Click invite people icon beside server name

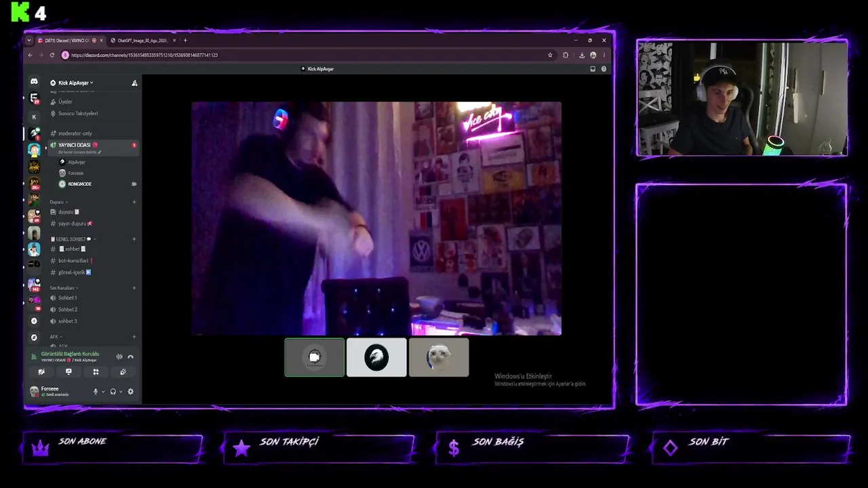[x=134, y=83]
